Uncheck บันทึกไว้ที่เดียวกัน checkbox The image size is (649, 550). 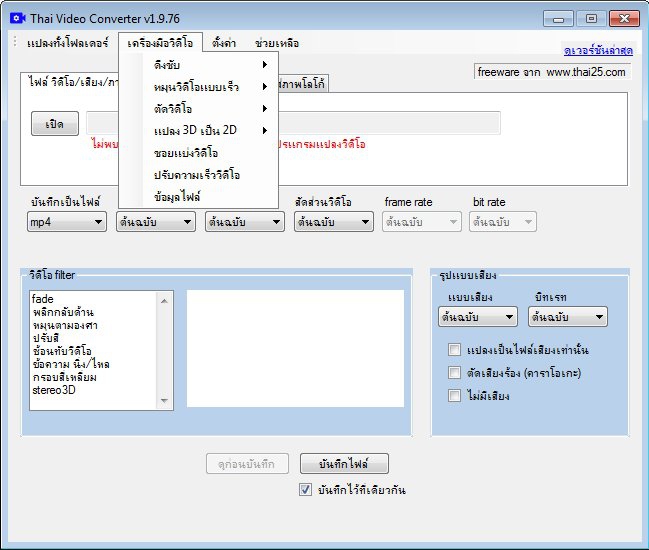305,490
